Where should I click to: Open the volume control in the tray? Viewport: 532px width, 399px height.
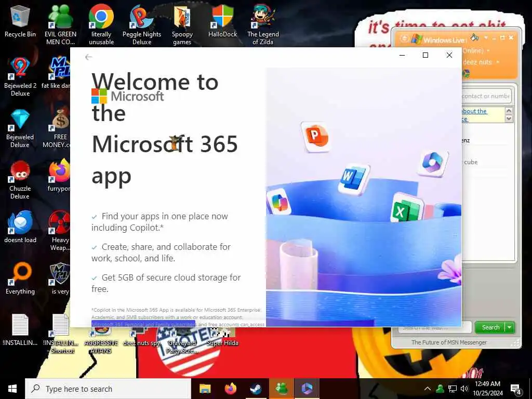tap(464, 389)
